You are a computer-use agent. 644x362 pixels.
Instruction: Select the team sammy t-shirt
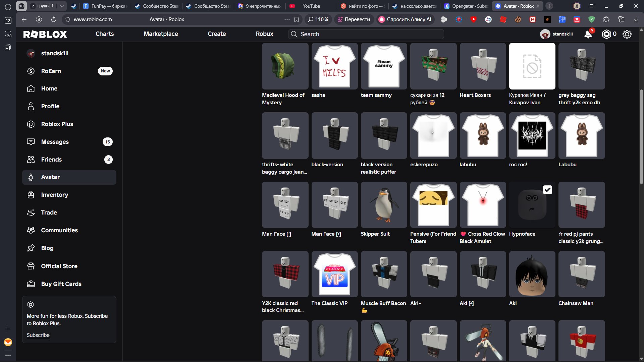pyautogui.click(x=384, y=66)
